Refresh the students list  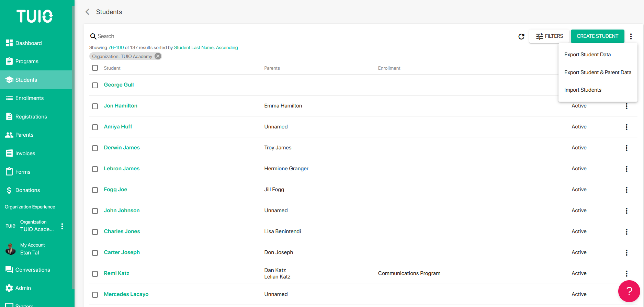point(521,36)
